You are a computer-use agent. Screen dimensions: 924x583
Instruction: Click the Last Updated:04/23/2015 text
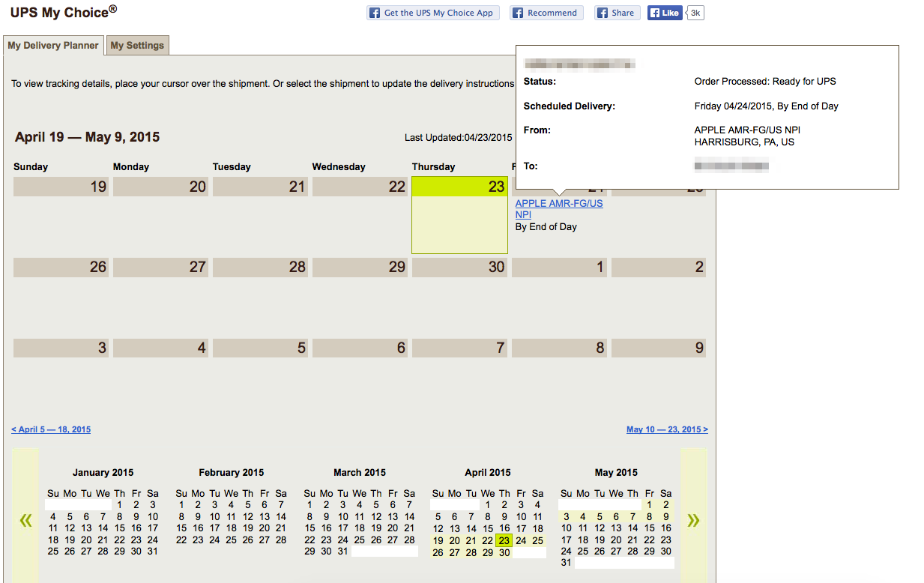459,138
